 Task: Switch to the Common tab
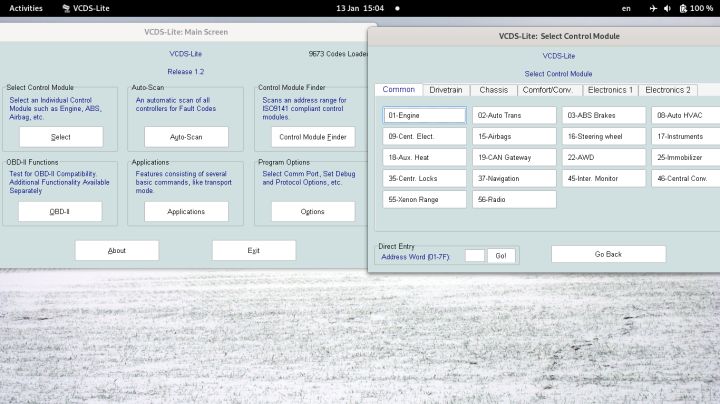click(x=399, y=90)
